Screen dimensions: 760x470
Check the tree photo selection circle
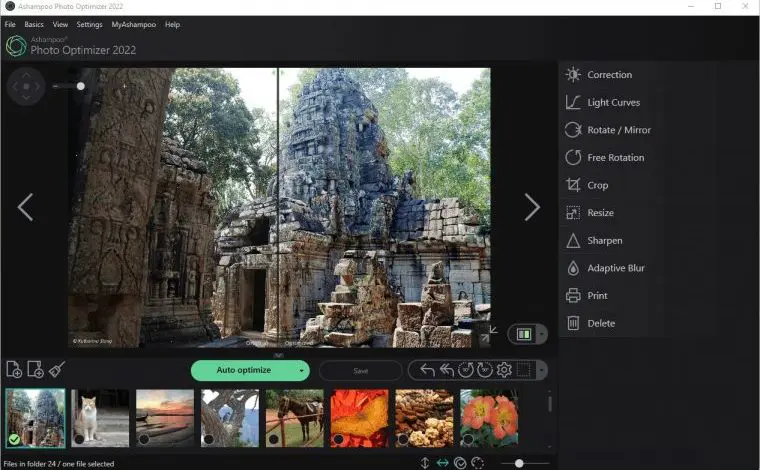coord(209,439)
